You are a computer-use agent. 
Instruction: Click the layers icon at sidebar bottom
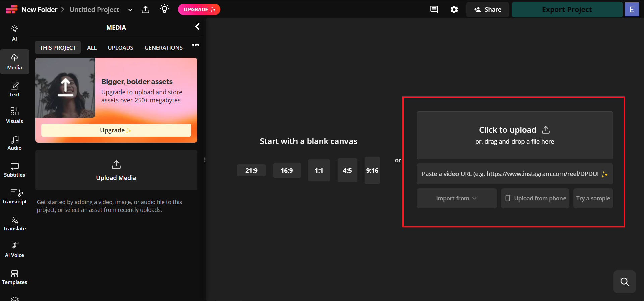click(14, 298)
